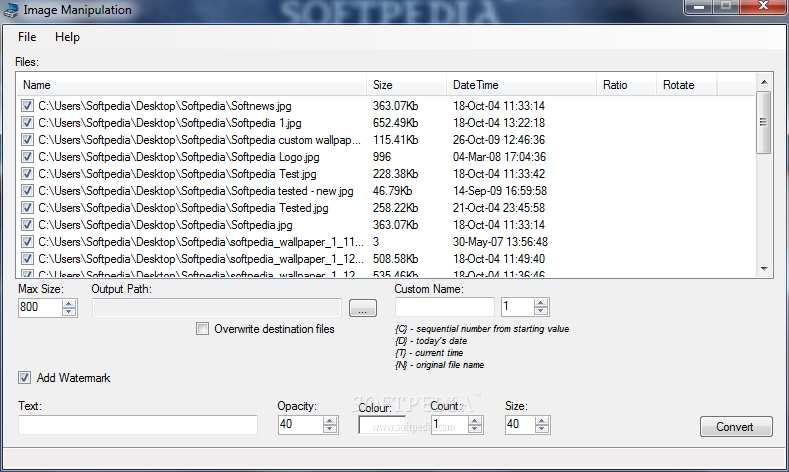Uncheck the Softpedia Test.jpg file checkbox
Screen dimensions: 789x472
pyautogui.click(x=27, y=174)
